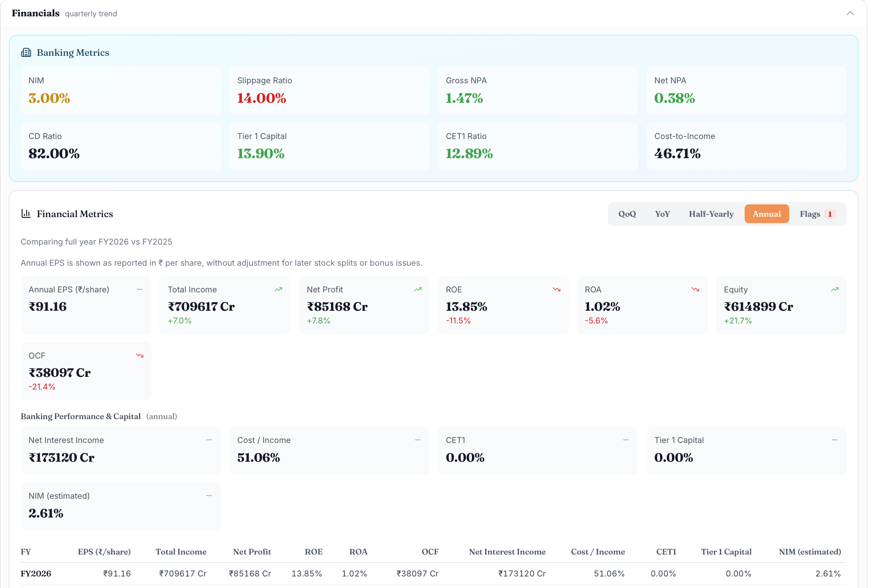Click the ROA change -5.6%
This screenshot has height=588, width=869.
(x=596, y=321)
